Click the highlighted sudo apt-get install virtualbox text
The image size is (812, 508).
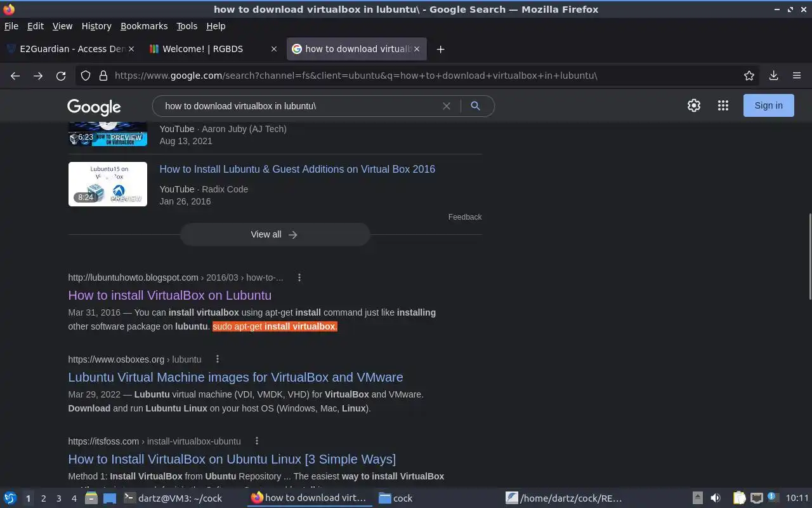[275, 326]
